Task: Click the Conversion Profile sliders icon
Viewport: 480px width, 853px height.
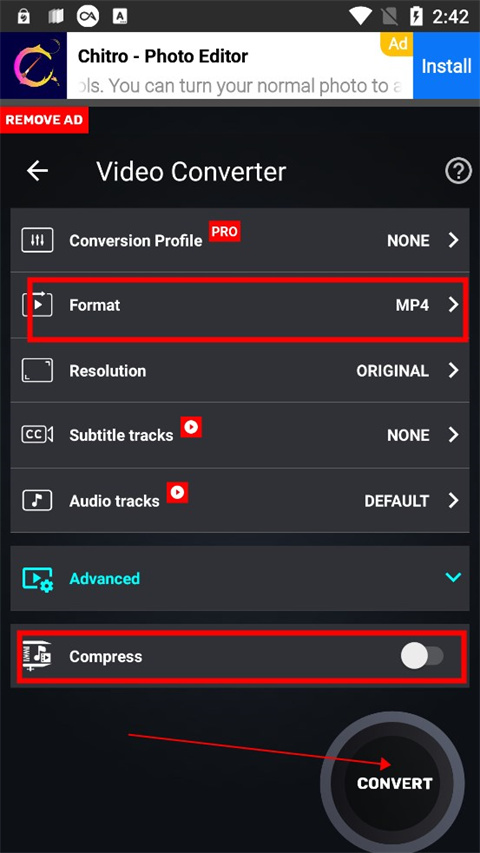Action: coord(37,240)
